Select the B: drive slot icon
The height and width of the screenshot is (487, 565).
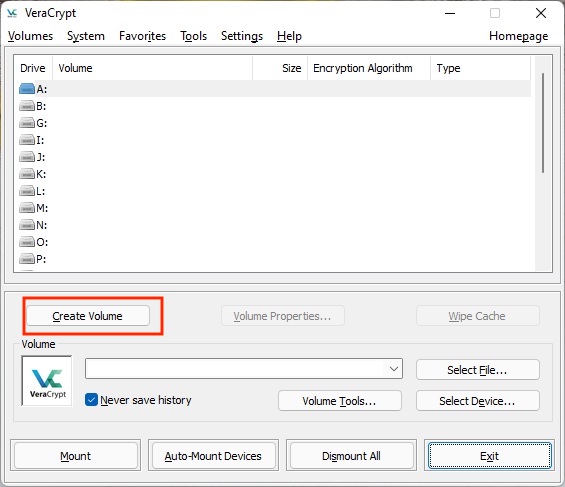tap(27, 106)
